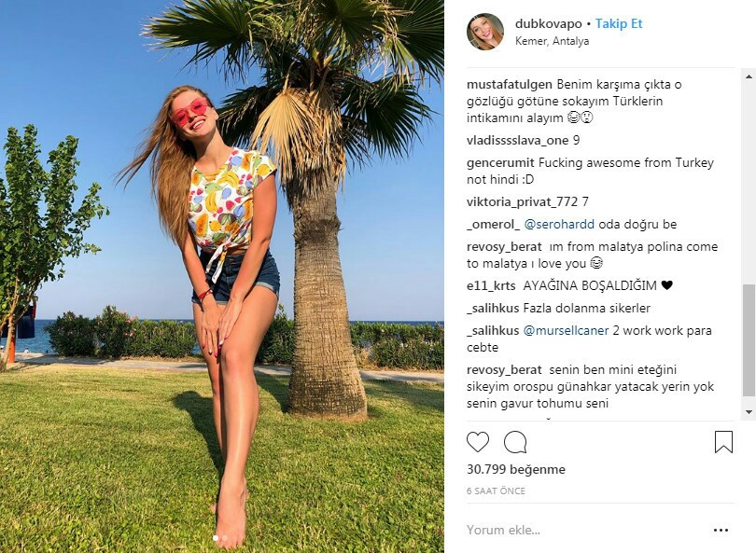View the 30.799 beğenme likes list

516,469
